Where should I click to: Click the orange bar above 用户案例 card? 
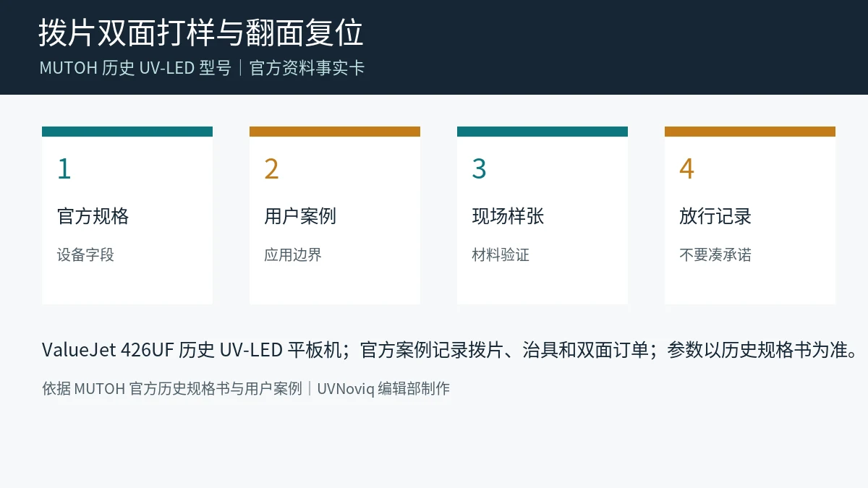tap(335, 132)
